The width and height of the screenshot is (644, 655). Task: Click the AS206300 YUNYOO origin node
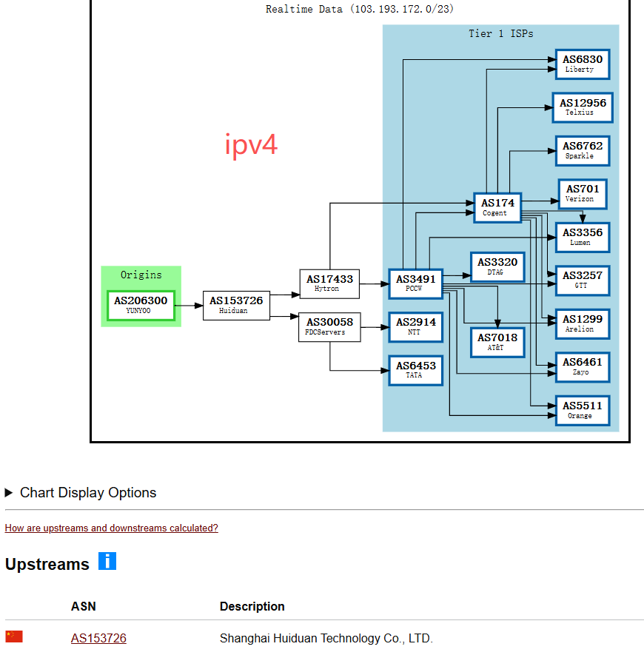141,306
